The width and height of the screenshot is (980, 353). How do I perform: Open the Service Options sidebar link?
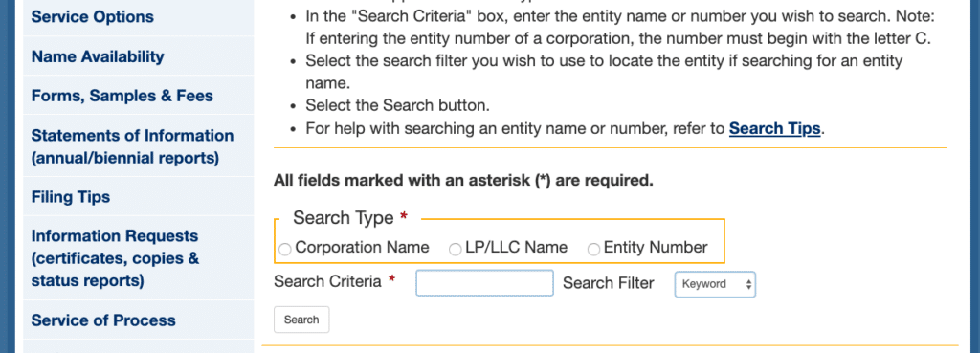(93, 17)
